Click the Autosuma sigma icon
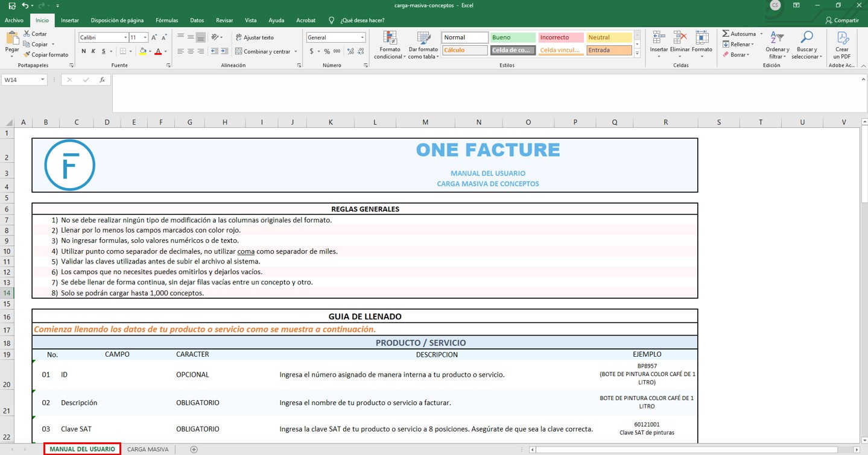The height and width of the screenshot is (455, 868). click(726, 34)
